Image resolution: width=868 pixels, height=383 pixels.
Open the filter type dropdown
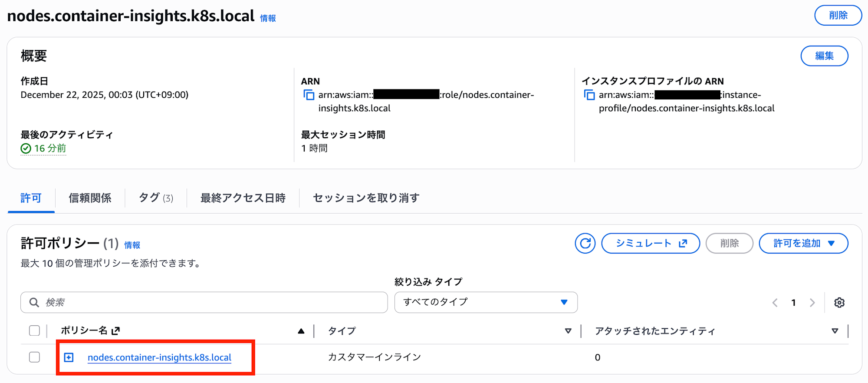pyautogui.click(x=486, y=302)
